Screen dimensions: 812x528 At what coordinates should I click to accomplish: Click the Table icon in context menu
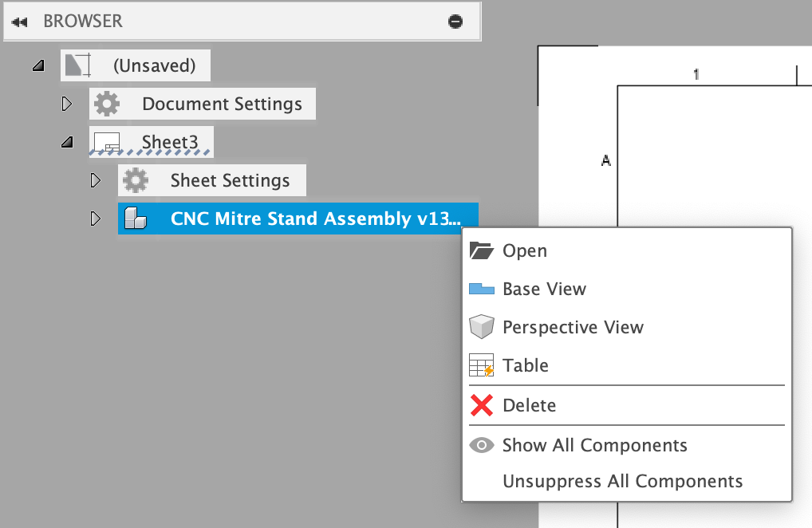pyautogui.click(x=481, y=364)
